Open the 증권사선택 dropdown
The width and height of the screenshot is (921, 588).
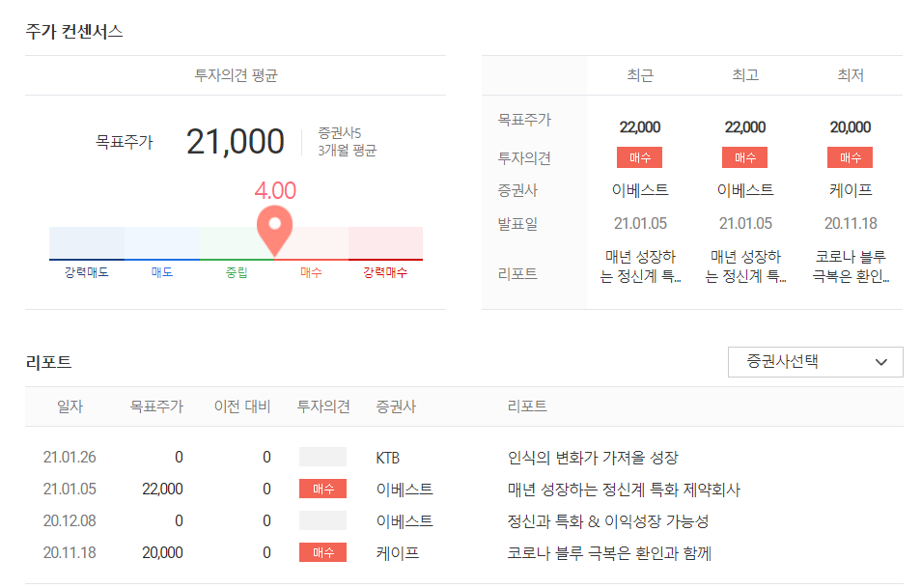815,362
